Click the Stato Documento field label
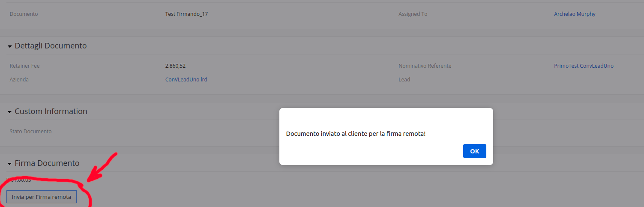This screenshot has height=207, width=644. pyautogui.click(x=30, y=132)
